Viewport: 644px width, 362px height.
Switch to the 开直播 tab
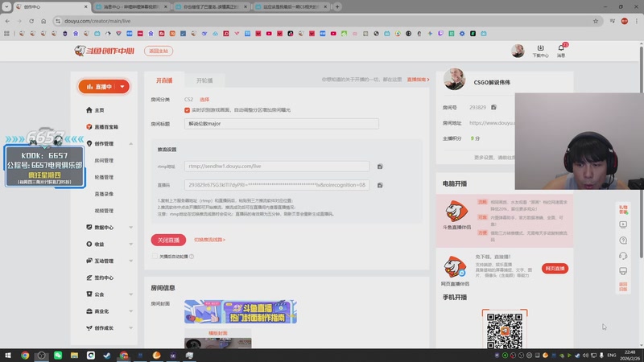164,80
